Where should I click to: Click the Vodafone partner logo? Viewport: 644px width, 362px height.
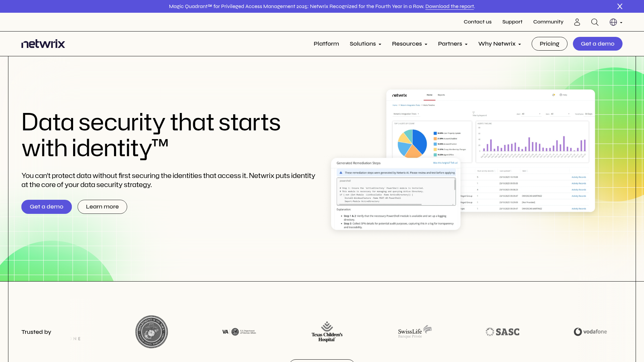click(590, 332)
